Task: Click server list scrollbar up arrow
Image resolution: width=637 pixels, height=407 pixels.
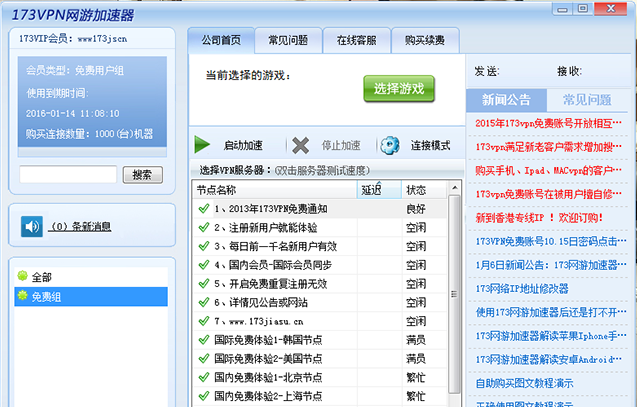Action: pos(455,188)
